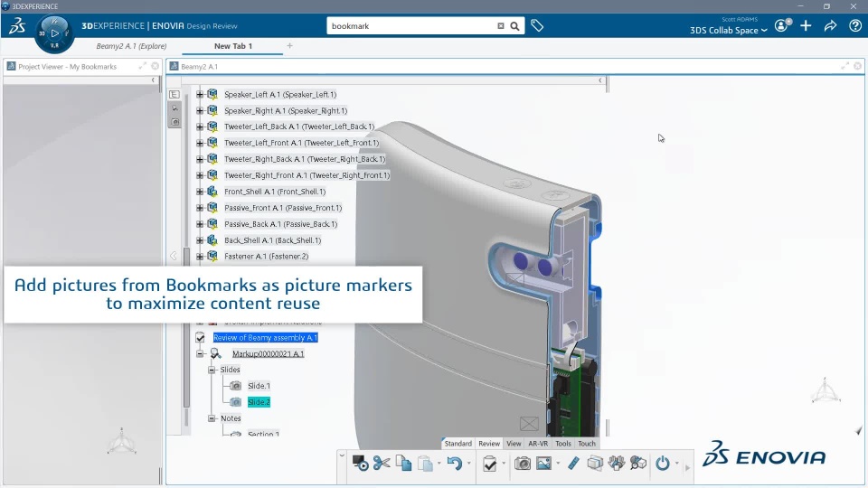Screen dimensions: 868x488
Task: Open the AR-VR toolbar tab
Action: (x=537, y=443)
